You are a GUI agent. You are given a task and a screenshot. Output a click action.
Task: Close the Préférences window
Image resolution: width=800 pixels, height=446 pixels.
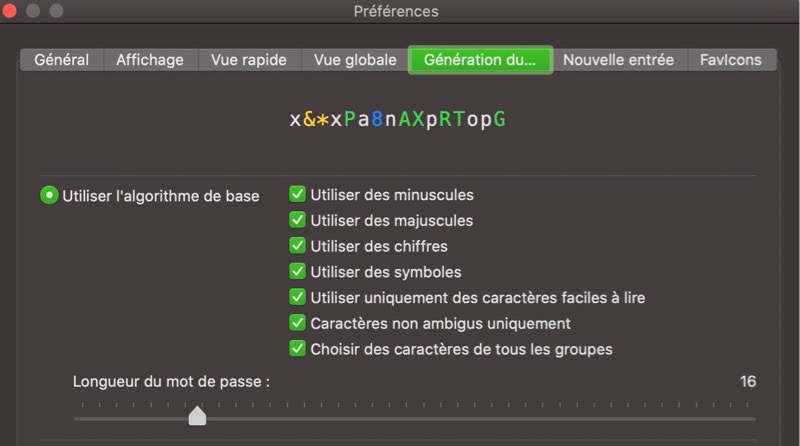pyautogui.click(x=11, y=12)
